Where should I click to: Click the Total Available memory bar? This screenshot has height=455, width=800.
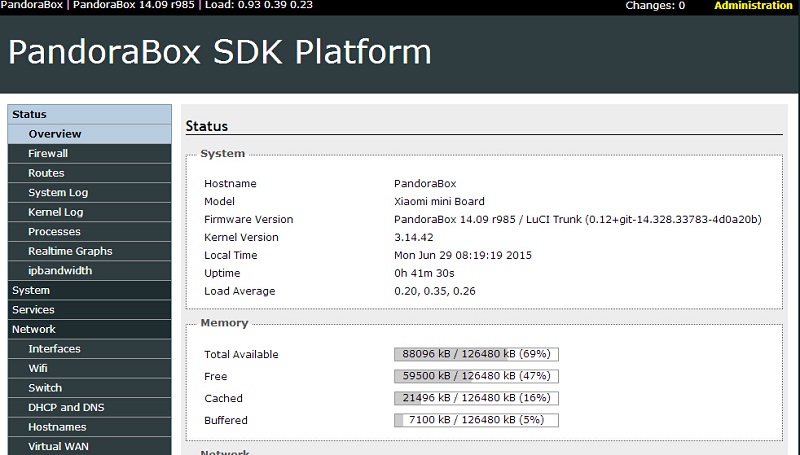476,354
